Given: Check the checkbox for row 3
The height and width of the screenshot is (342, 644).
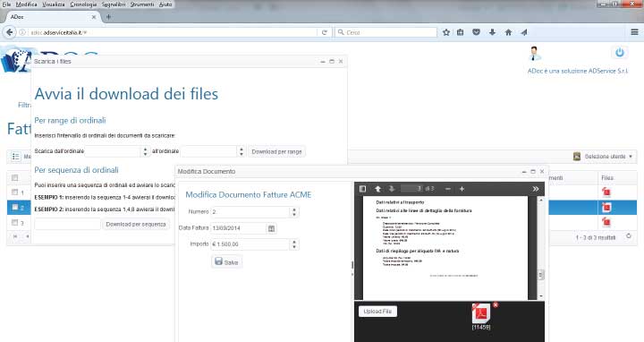Looking at the screenshot, I should click(15, 222).
